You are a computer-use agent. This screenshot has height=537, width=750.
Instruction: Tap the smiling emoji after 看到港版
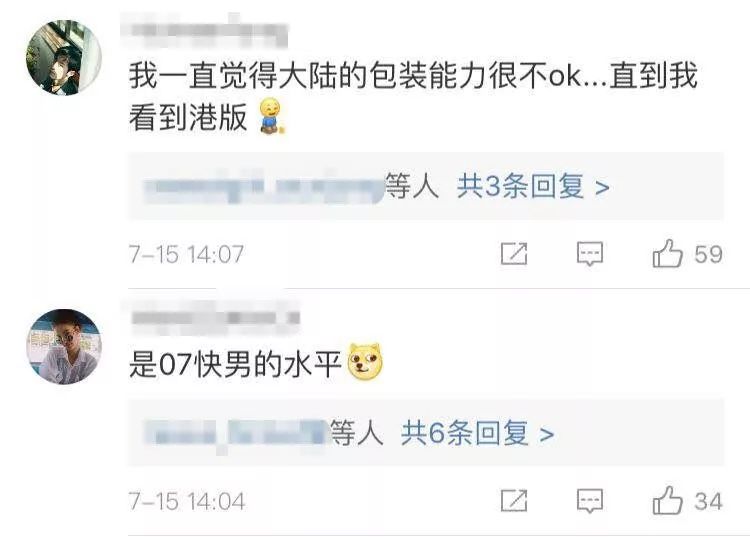272,115
